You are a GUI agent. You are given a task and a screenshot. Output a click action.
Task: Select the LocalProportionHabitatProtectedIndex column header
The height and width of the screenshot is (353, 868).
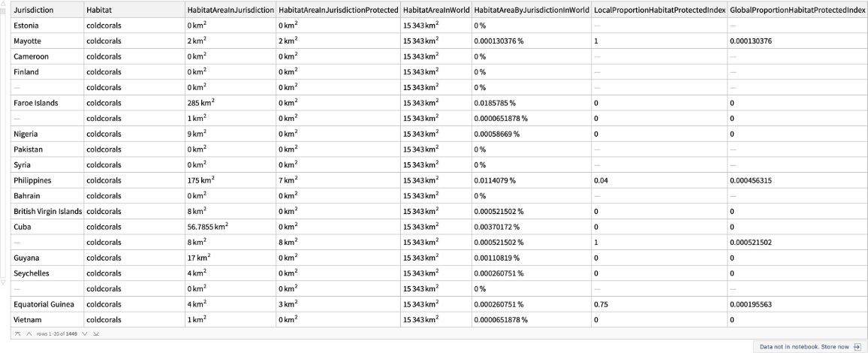point(659,10)
